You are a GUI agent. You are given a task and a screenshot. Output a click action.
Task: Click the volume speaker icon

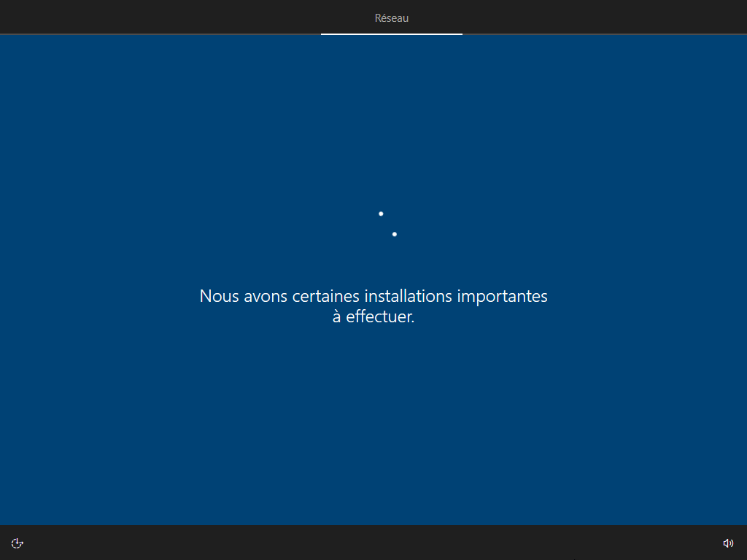[x=728, y=543]
